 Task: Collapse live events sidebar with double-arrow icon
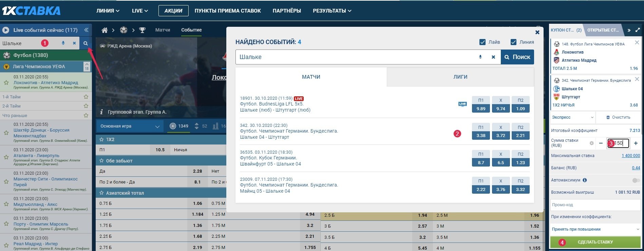click(x=86, y=30)
